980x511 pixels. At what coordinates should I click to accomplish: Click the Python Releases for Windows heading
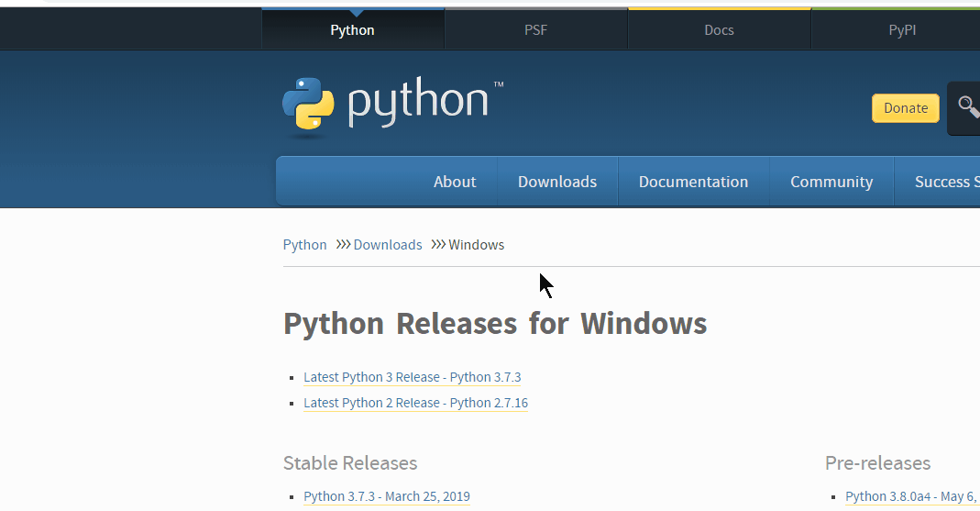495,324
